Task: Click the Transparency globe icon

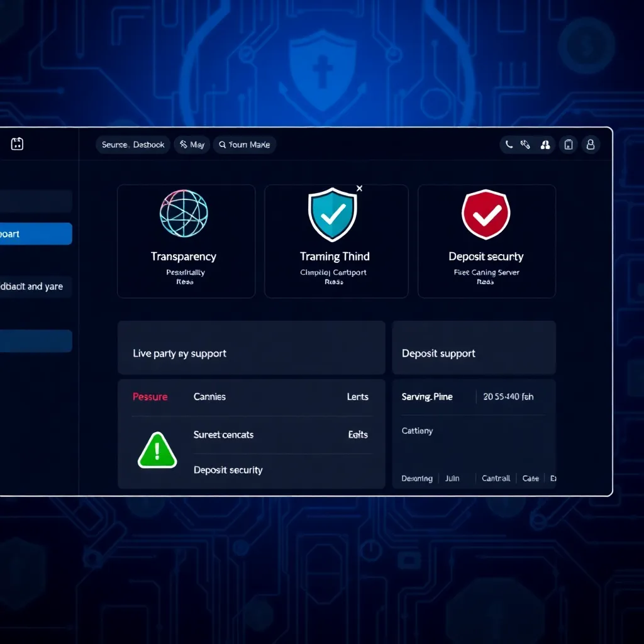Action: pyautogui.click(x=184, y=214)
